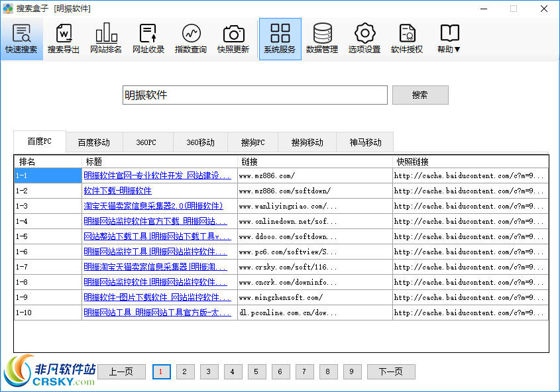Jump to page 3
The image size is (560, 392).
pyautogui.click(x=209, y=371)
